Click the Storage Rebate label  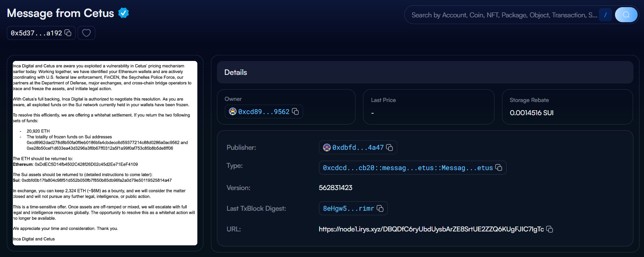point(529,100)
